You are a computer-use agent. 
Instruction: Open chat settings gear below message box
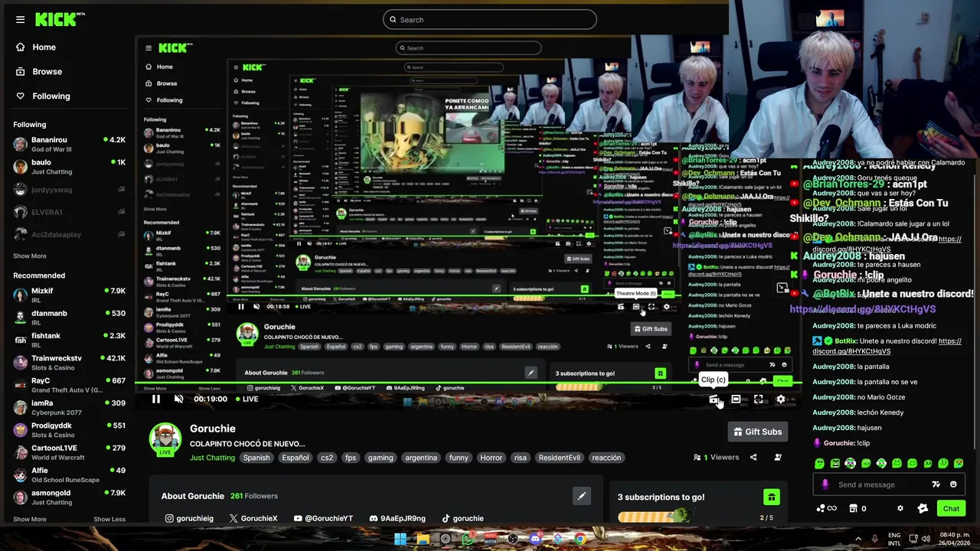[900, 508]
